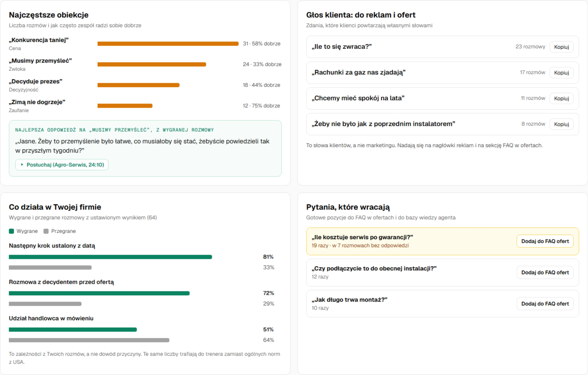Click the 29% gray bar for decydent
This screenshot has width=588, height=375.
(45, 304)
